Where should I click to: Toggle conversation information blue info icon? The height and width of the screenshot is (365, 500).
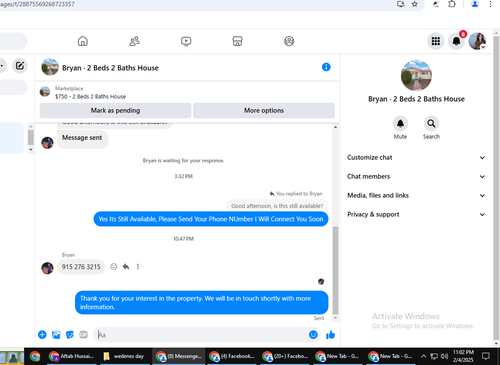[x=326, y=67]
